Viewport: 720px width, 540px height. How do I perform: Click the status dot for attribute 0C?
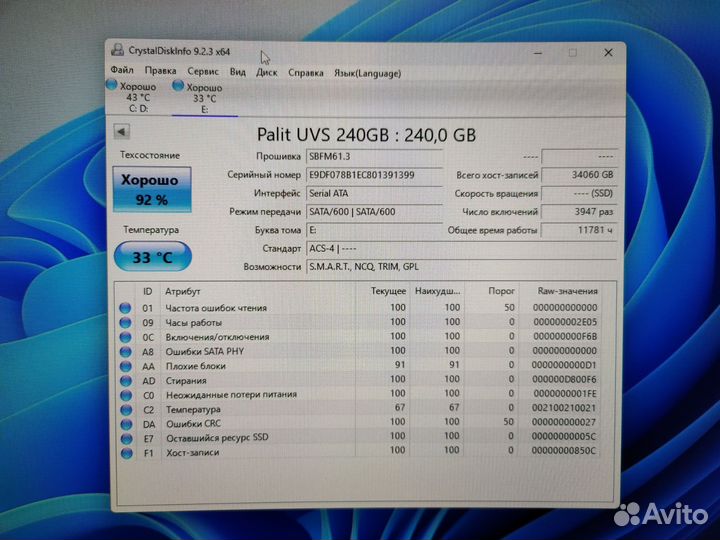point(125,337)
